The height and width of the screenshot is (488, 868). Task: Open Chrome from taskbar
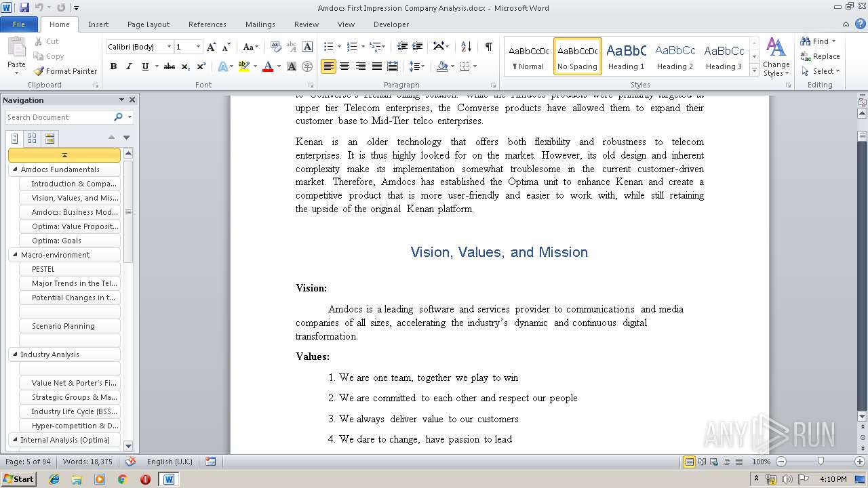pyautogui.click(x=122, y=479)
